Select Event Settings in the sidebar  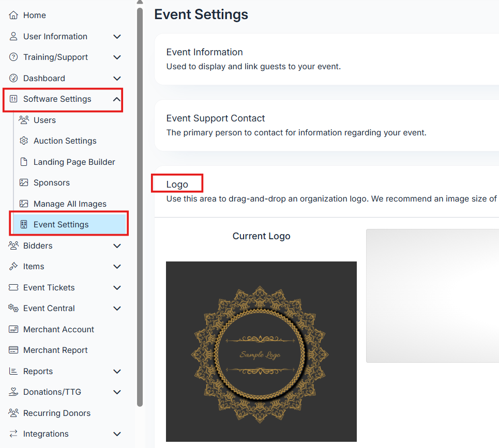click(61, 225)
